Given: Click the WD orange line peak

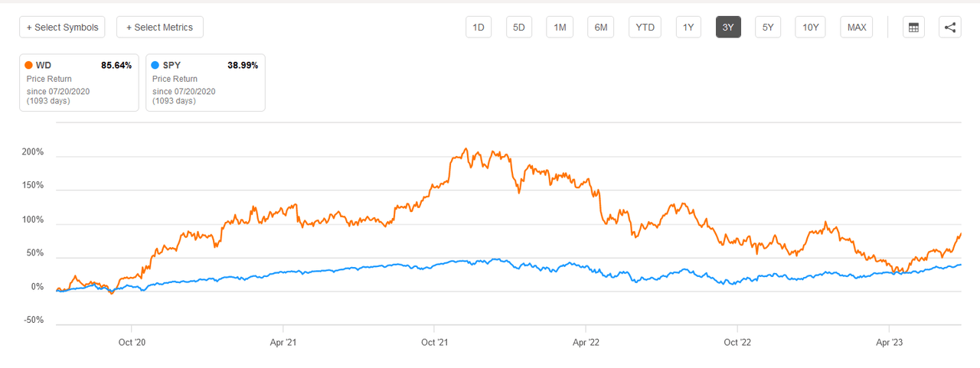Looking at the screenshot, I should 465,149.
